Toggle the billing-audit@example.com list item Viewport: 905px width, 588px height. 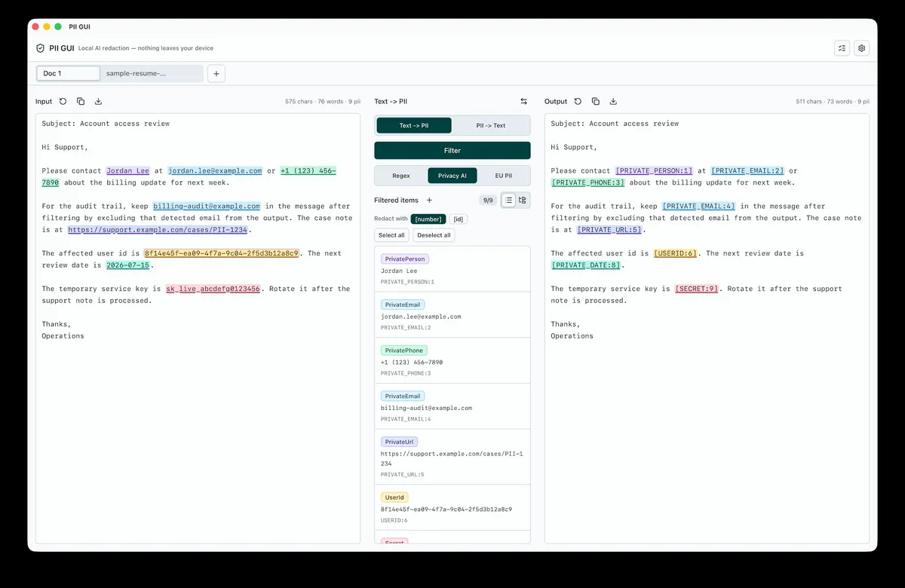pos(452,406)
